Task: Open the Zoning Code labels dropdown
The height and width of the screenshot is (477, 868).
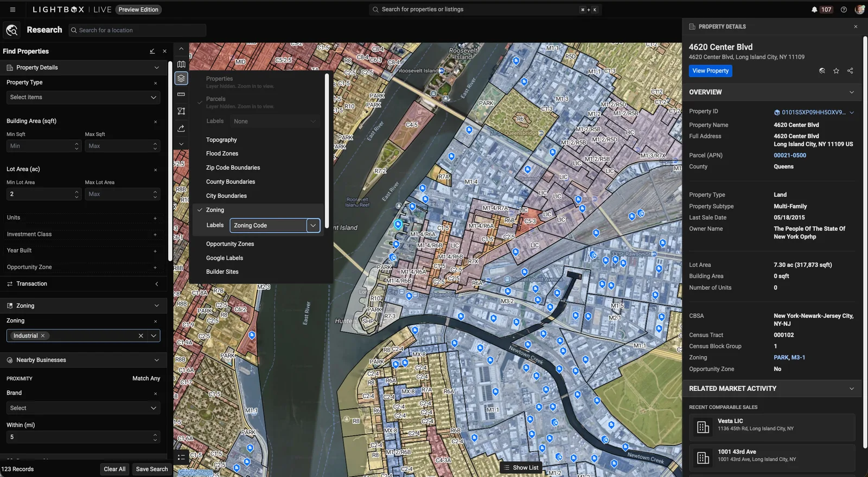Action: pyautogui.click(x=275, y=225)
